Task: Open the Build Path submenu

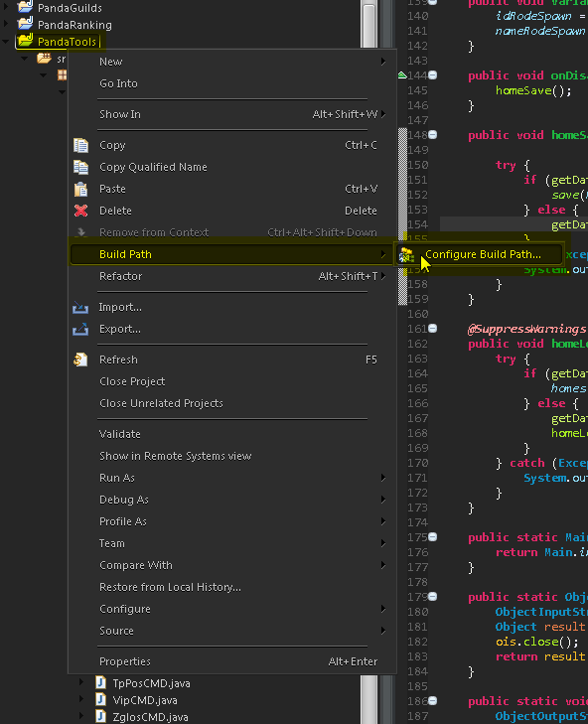Action: [232, 254]
